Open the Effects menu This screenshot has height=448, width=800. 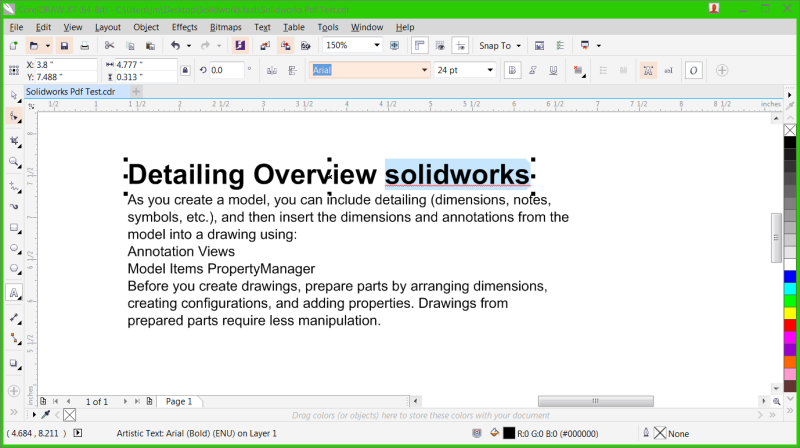coord(184,28)
